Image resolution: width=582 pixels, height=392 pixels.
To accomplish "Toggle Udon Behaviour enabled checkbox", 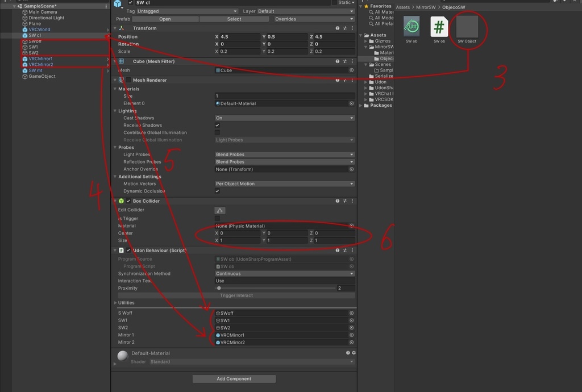I will point(128,251).
